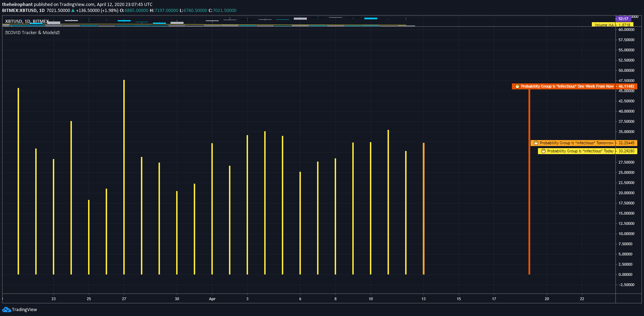The image size is (644, 316).
Task: Click the +136.50000 (+1.98%) change value
Action: 97,11
